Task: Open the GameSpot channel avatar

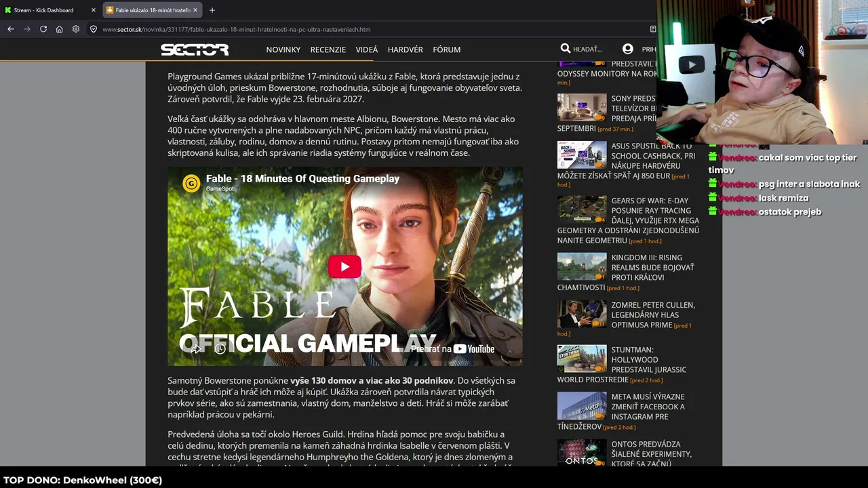Action: point(191,183)
